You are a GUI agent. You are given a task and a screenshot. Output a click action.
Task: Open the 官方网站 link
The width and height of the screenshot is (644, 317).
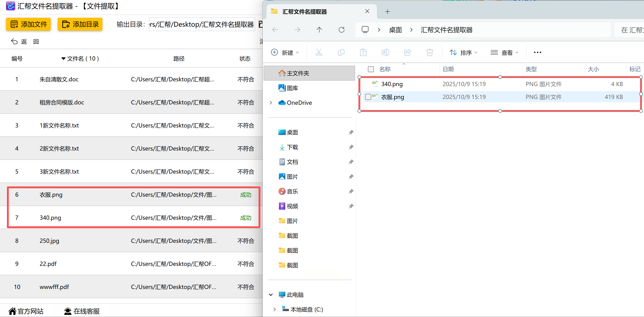tap(26, 311)
